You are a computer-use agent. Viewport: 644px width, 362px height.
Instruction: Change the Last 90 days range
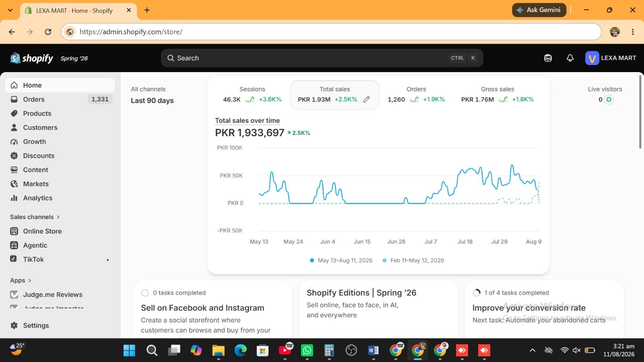click(x=152, y=101)
